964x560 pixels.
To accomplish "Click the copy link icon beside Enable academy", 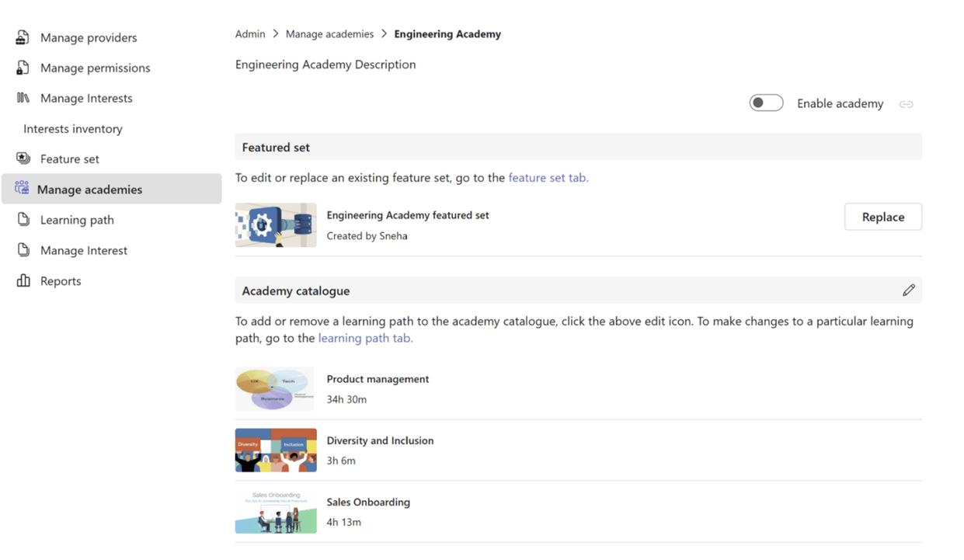I will (906, 103).
